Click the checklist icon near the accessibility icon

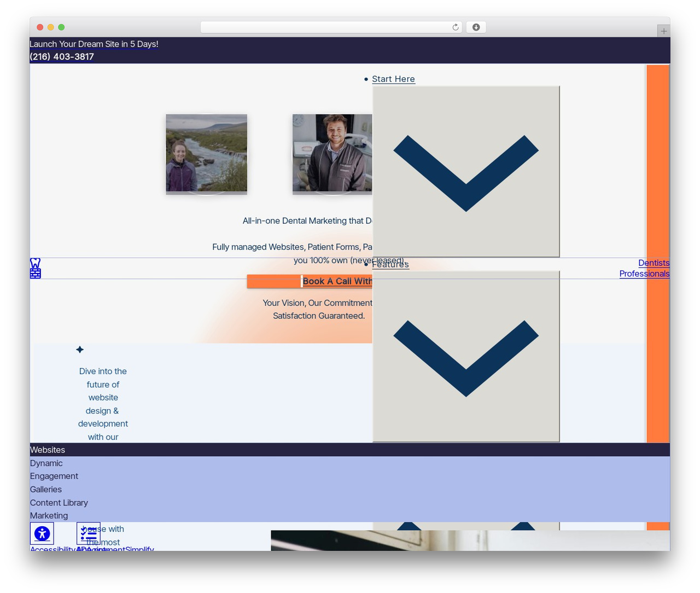[x=89, y=533]
